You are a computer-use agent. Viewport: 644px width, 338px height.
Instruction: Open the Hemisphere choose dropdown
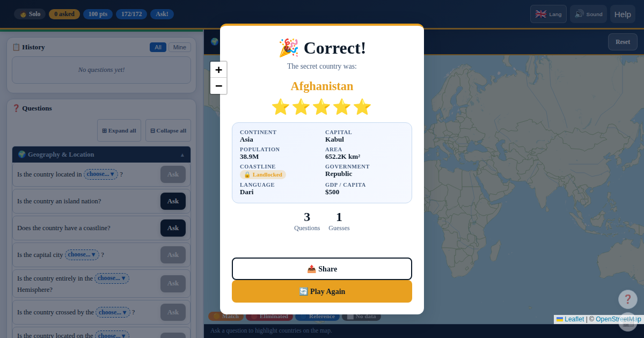[112, 278]
